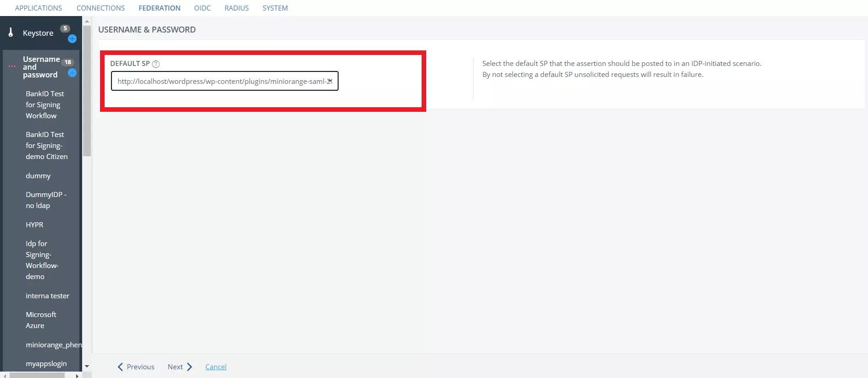Open the Default SP help question mark
868x378 pixels.
(156, 64)
